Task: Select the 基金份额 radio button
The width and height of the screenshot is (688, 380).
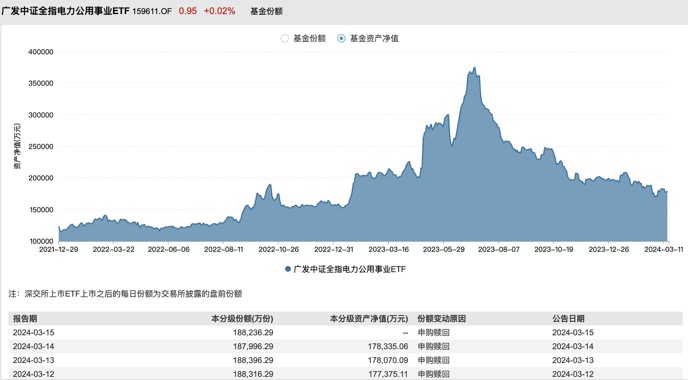Action: 285,39
